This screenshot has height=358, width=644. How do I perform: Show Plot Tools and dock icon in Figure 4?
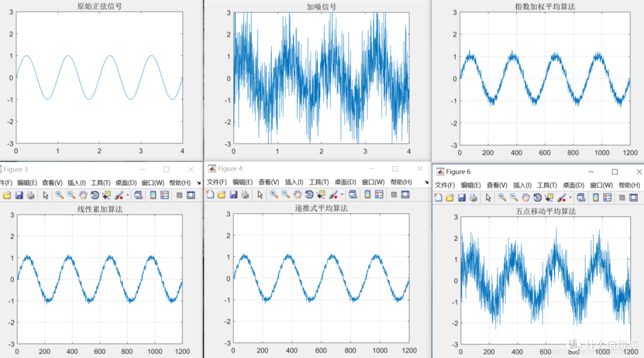coord(405,194)
